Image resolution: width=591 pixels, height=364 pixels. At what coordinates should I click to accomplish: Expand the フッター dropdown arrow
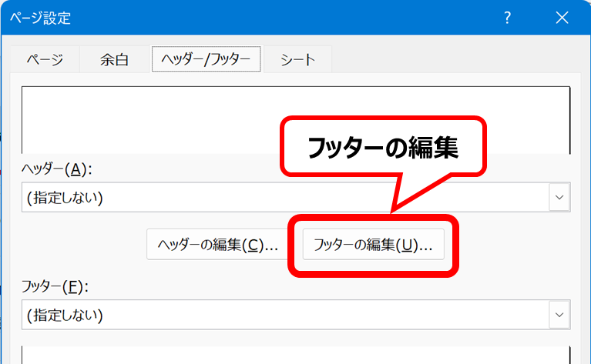point(559,315)
